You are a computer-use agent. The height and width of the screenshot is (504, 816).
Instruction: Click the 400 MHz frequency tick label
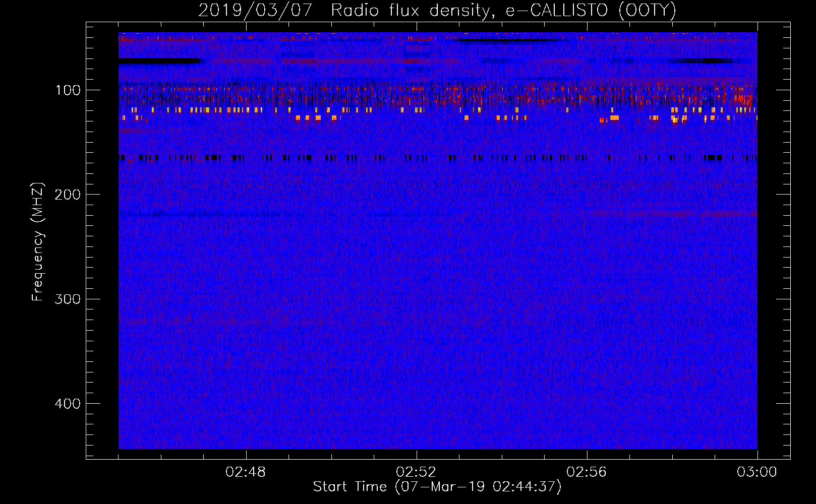coord(68,404)
